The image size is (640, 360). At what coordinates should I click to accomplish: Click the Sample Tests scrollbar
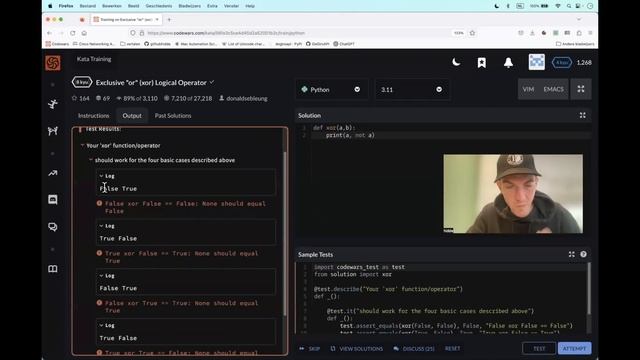(x=589, y=289)
